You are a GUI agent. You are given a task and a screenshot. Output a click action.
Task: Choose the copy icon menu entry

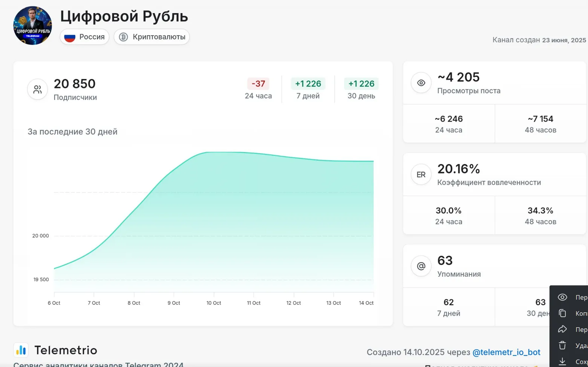569,313
